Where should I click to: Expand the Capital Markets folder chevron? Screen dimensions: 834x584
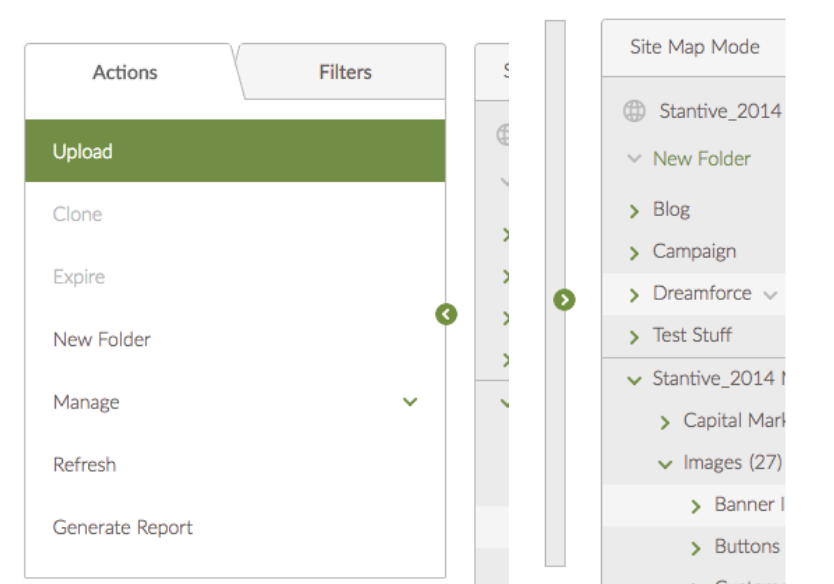point(665,423)
